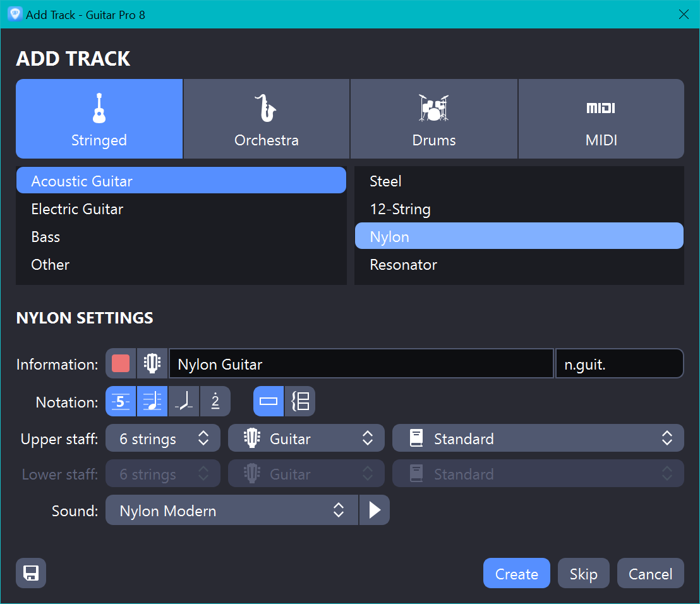The width and height of the screenshot is (700, 604).
Task: Open the upper staff Standard tuning dropdown
Action: [x=538, y=438]
